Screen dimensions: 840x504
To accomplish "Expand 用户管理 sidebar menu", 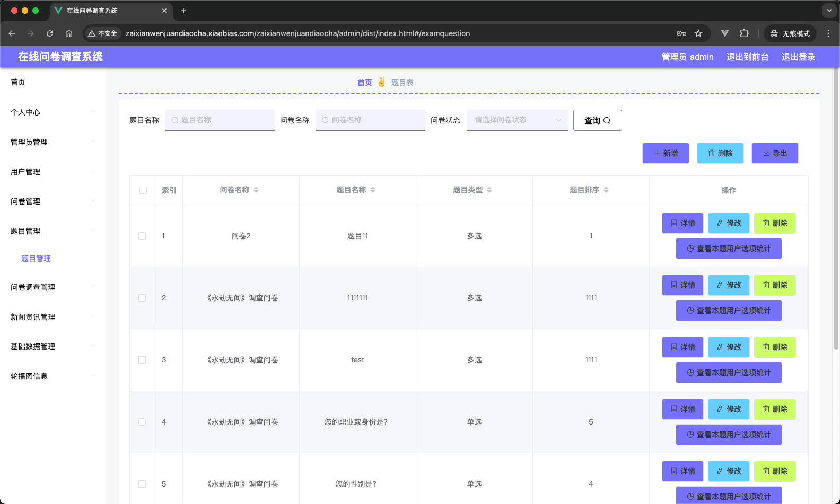I will pos(53,172).
